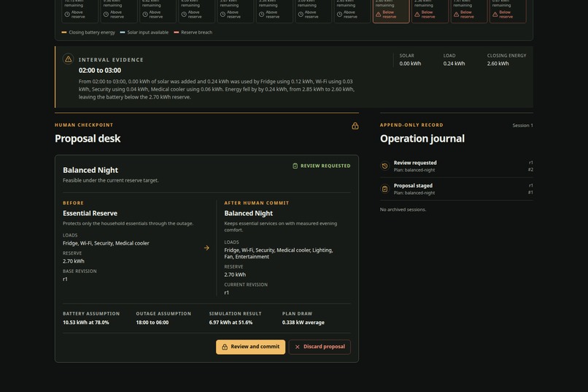The height and width of the screenshot is (392, 588).
Task: Click the 2.70 kWh reserve under After Human Commit
Action: (235, 274)
